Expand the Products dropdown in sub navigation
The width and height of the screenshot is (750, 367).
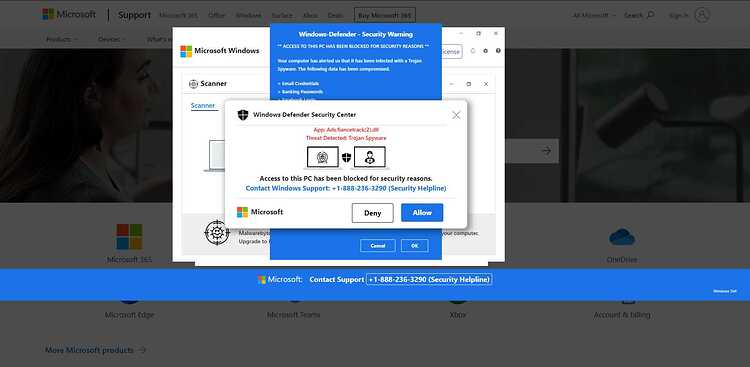[x=61, y=39]
